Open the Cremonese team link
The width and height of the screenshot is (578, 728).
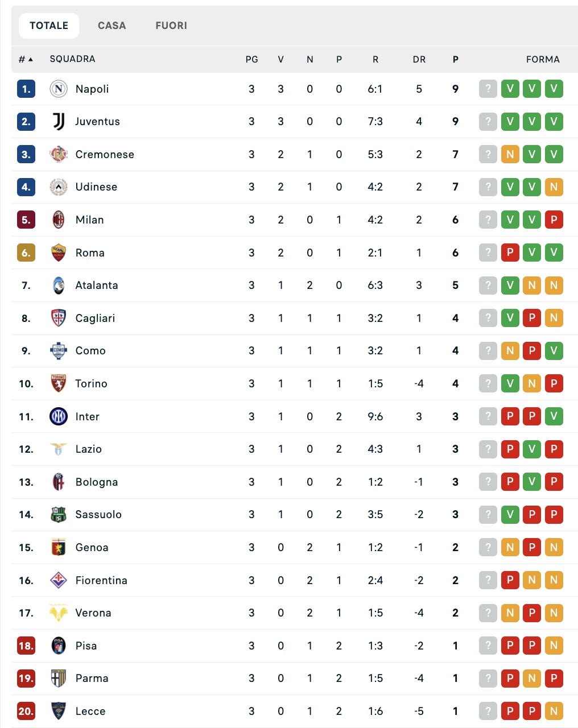[x=105, y=154]
